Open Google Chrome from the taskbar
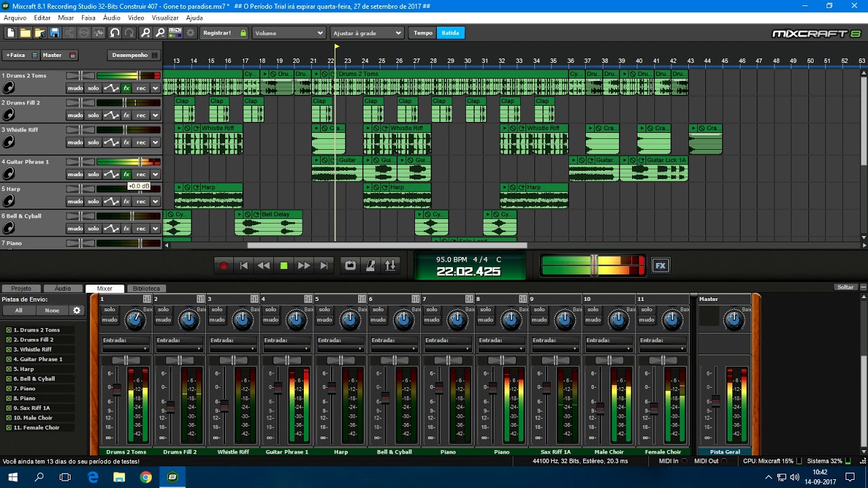Image resolution: width=868 pixels, height=488 pixels. tap(146, 477)
